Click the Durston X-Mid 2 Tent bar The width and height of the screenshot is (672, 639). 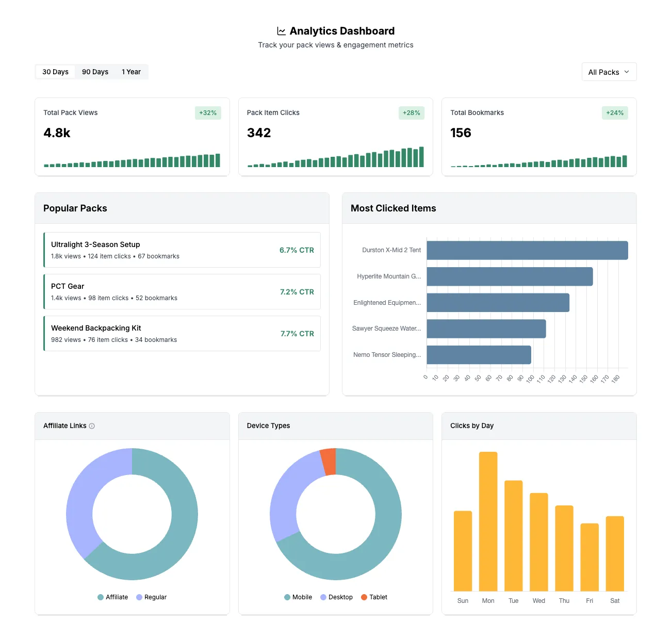pos(526,250)
